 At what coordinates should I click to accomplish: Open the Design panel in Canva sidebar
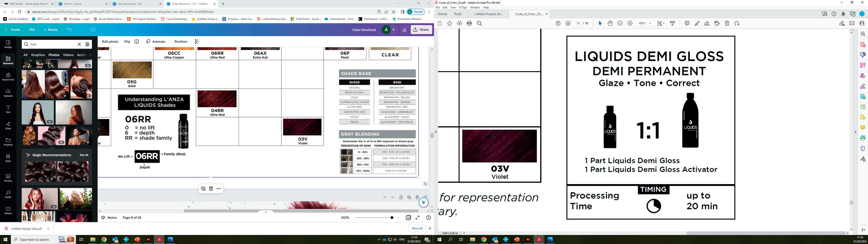[x=8, y=44]
